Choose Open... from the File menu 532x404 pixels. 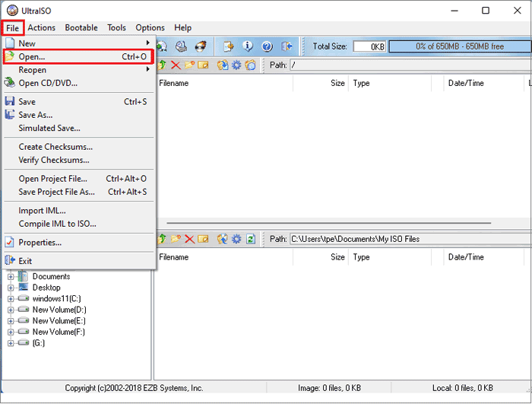click(x=79, y=56)
